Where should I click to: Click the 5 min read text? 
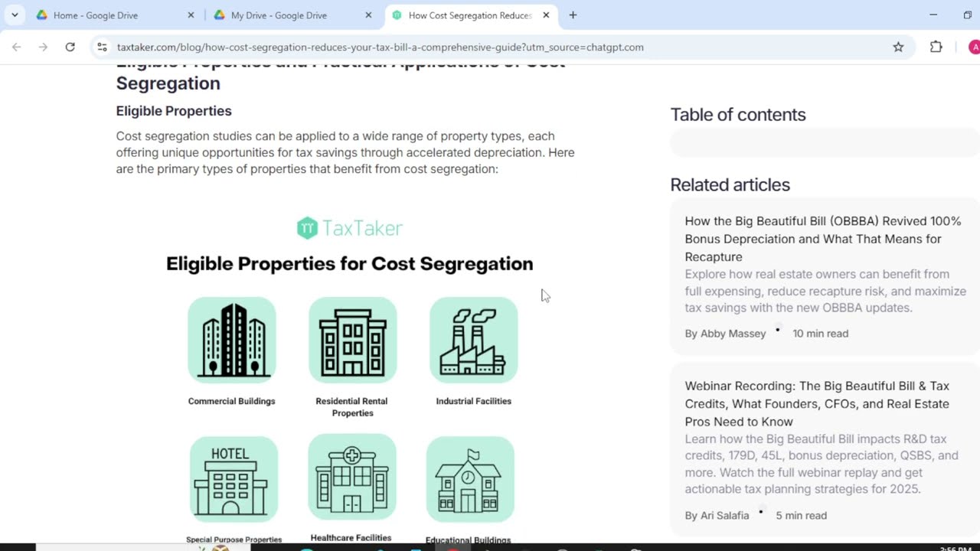click(x=801, y=516)
